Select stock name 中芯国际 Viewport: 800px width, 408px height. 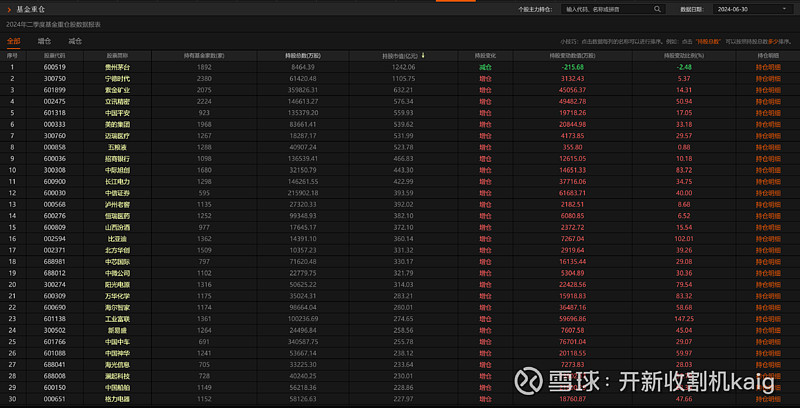[x=117, y=262]
